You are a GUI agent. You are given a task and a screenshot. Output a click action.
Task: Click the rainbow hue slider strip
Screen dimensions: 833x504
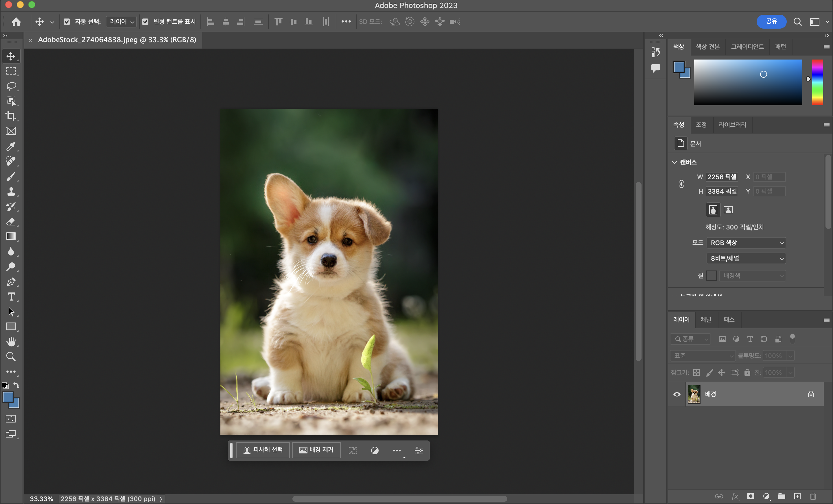point(817,82)
